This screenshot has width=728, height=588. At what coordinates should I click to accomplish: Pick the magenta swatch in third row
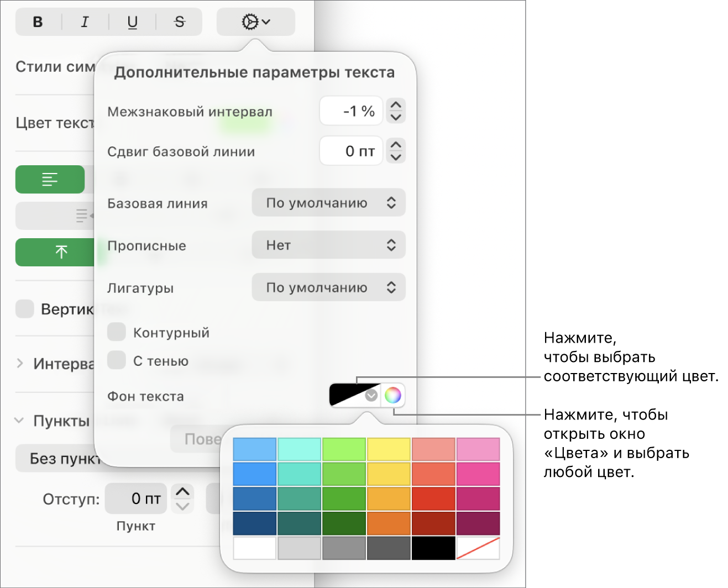click(x=479, y=498)
